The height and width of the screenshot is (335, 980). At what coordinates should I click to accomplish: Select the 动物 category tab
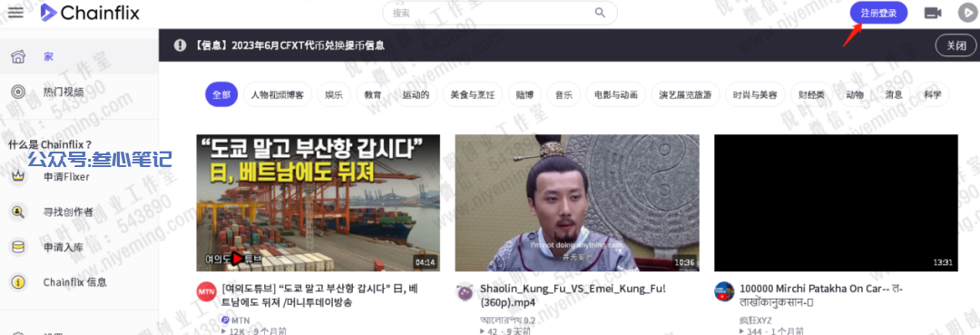tap(855, 94)
